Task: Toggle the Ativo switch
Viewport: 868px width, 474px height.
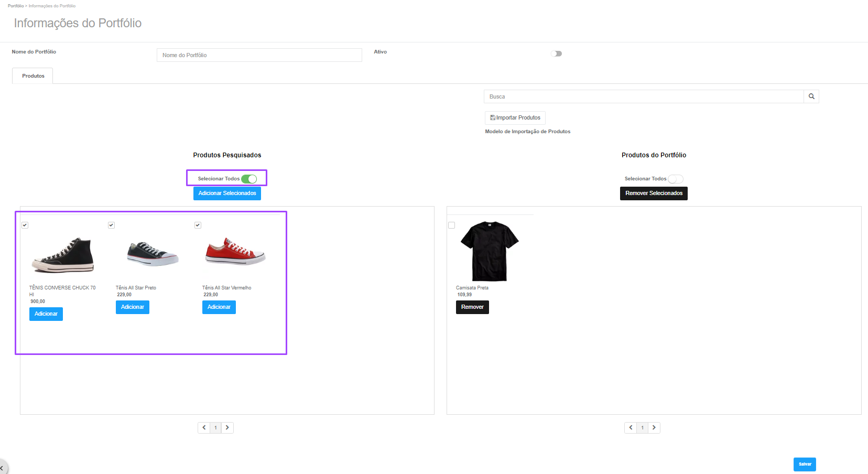Action: pyautogui.click(x=557, y=53)
